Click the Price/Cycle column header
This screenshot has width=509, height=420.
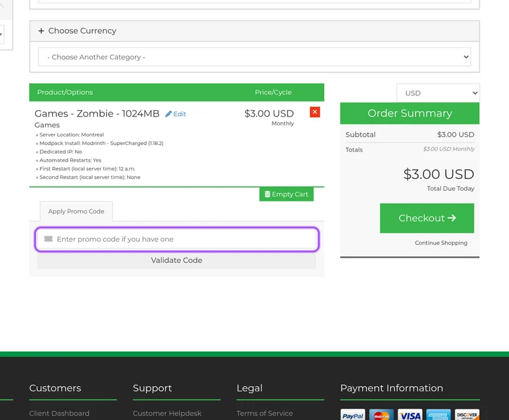(x=273, y=92)
